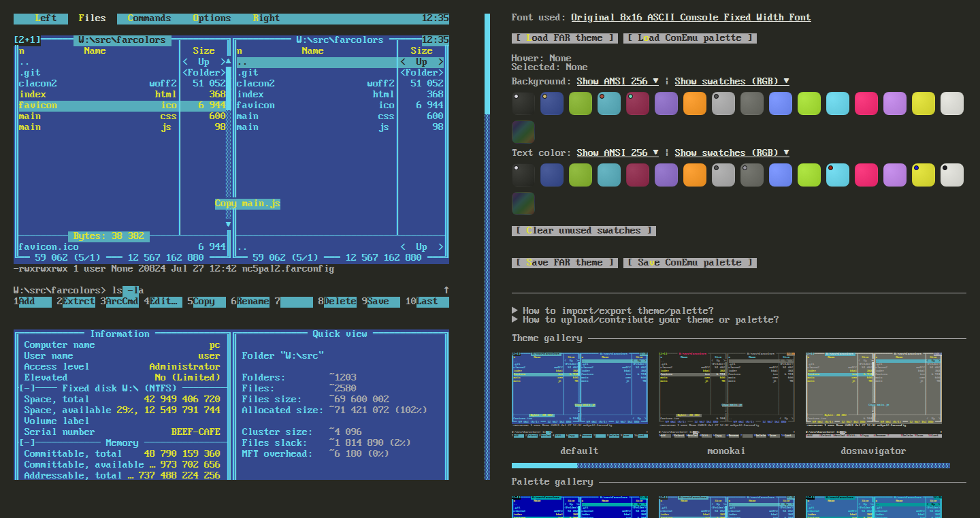Open the Files menu item

point(92,18)
